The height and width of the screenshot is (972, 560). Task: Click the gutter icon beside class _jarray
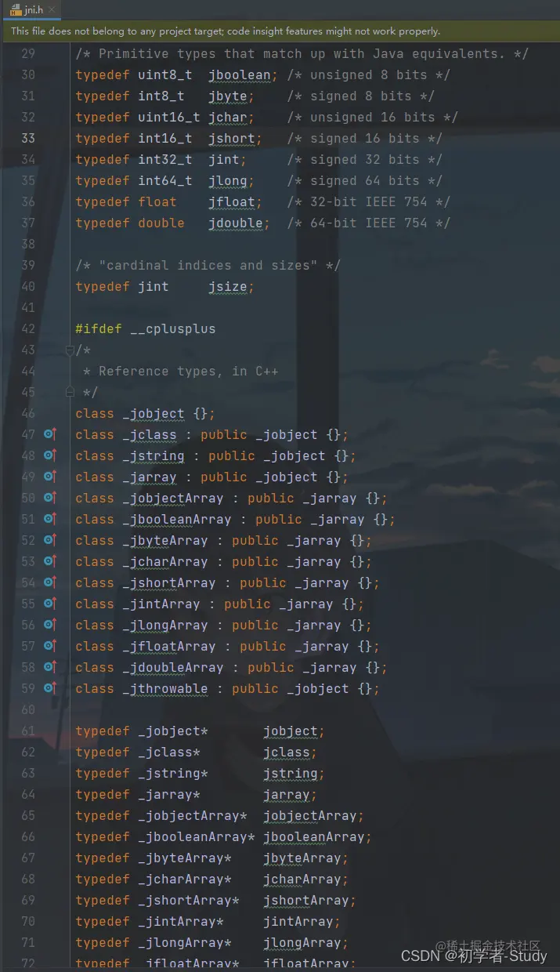(50, 477)
